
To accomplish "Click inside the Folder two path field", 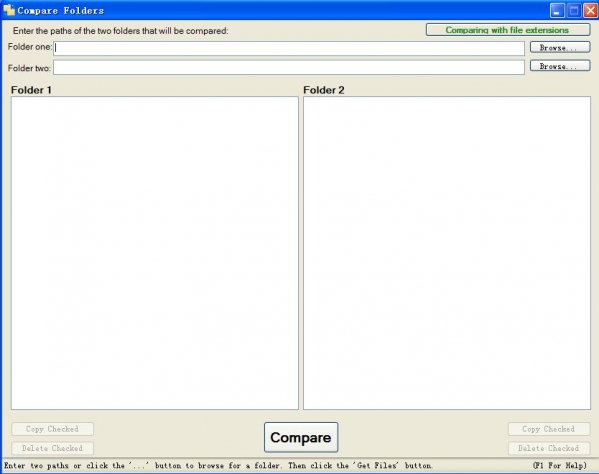I will [289, 67].
